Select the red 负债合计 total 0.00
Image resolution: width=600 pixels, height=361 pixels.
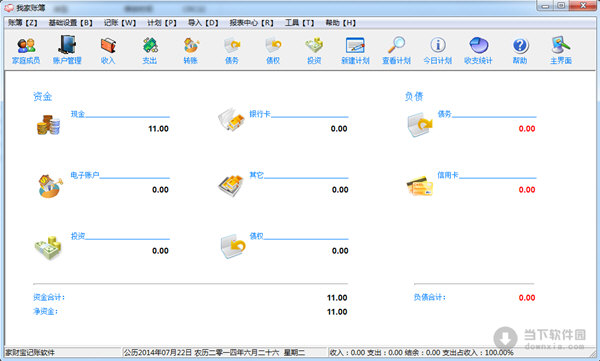click(527, 298)
